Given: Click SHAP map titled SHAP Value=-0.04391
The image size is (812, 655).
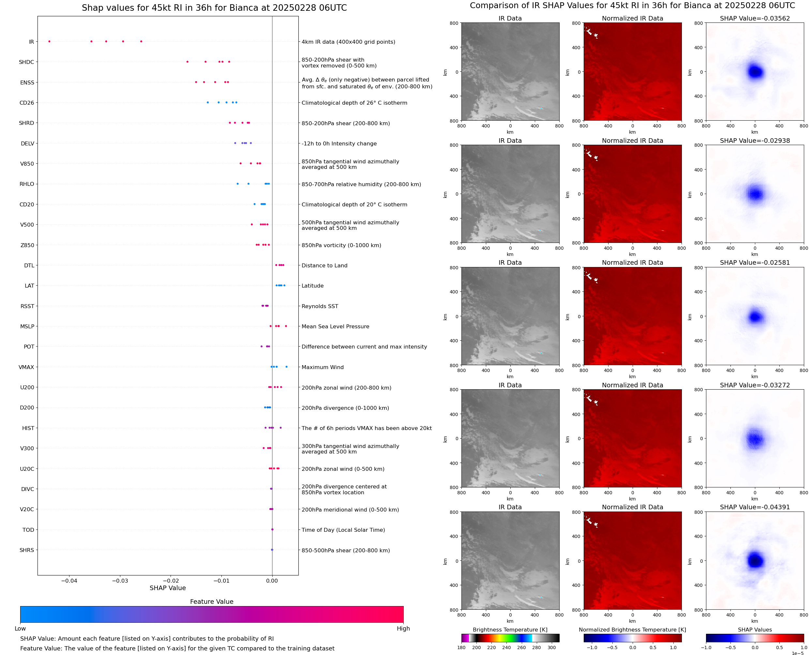Looking at the screenshot, I should (755, 561).
